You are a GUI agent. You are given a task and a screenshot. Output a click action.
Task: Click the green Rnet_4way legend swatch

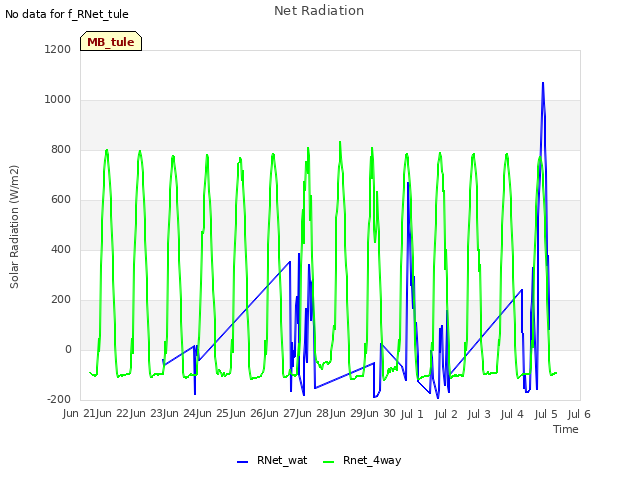329,462
